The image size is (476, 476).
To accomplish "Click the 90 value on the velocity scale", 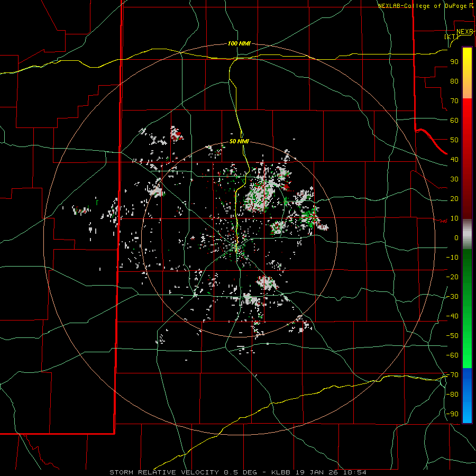I will (x=454, y=62).
